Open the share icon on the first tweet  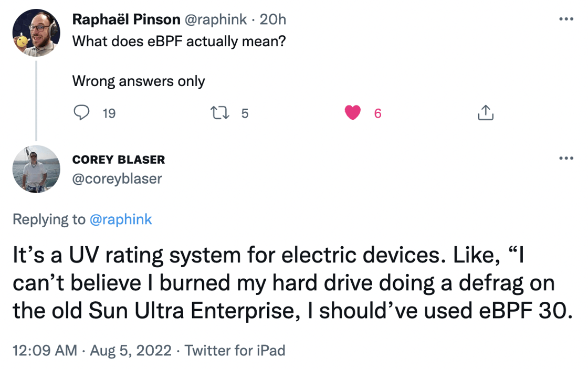(x=486, y=113)
